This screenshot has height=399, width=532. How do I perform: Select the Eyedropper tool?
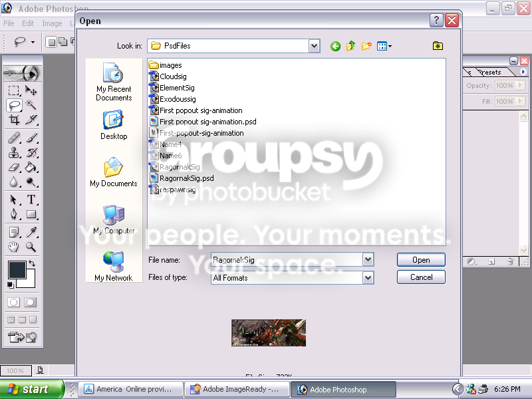coord(31,232)
